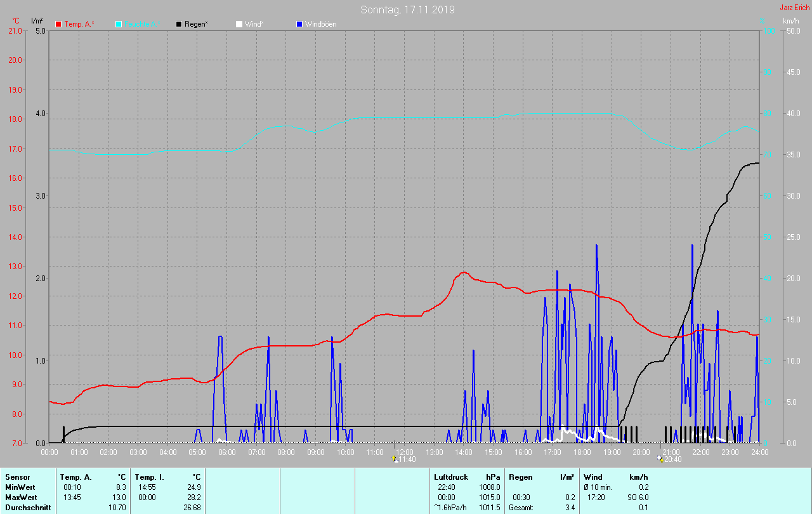Click the indoor maximum value '28.2'
812x514 pixels.
tap(195, 497)
